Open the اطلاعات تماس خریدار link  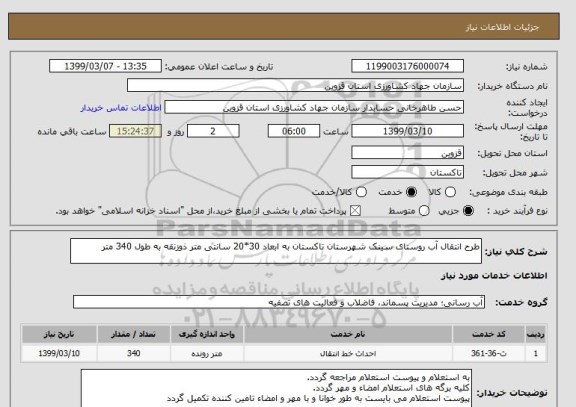[121, 108]
